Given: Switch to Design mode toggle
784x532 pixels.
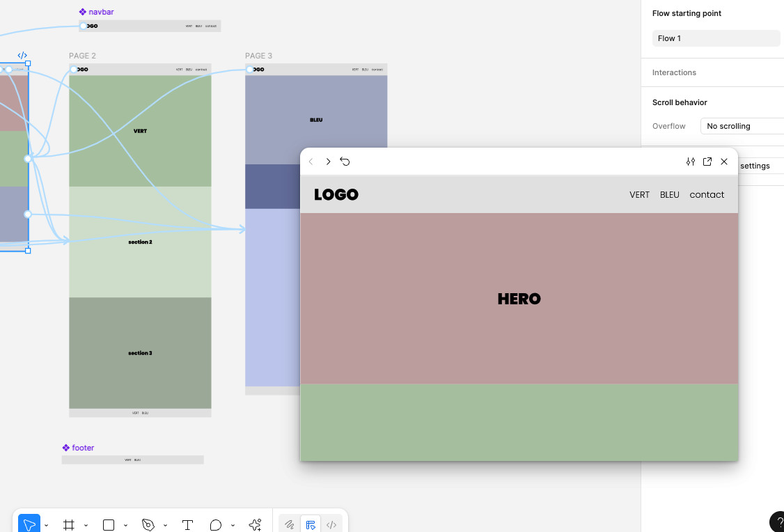Looking at the screenshot, I should [311, 525].
